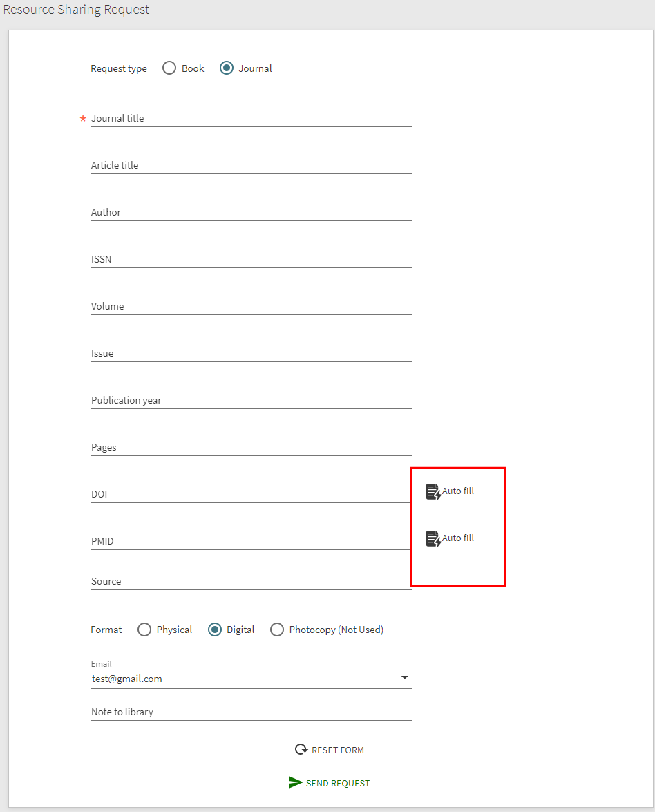
Task: Choose Photocopy (Not Used) format
Action: click(277, 630)
